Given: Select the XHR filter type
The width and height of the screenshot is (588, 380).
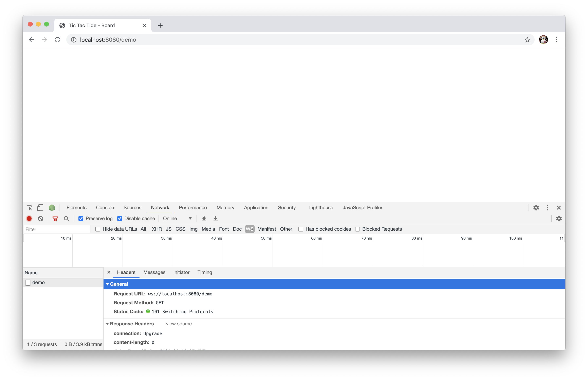Looking at the screenshot, I should coord(157,229).
